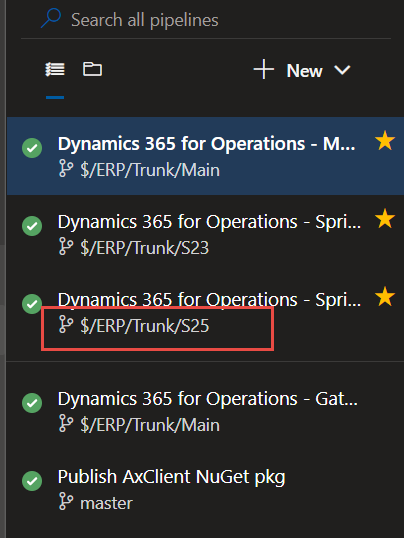This screenshot has height=538, width=404.
Task: Toggle favorite star on S25 pipeline
Action: coord(385,296)
